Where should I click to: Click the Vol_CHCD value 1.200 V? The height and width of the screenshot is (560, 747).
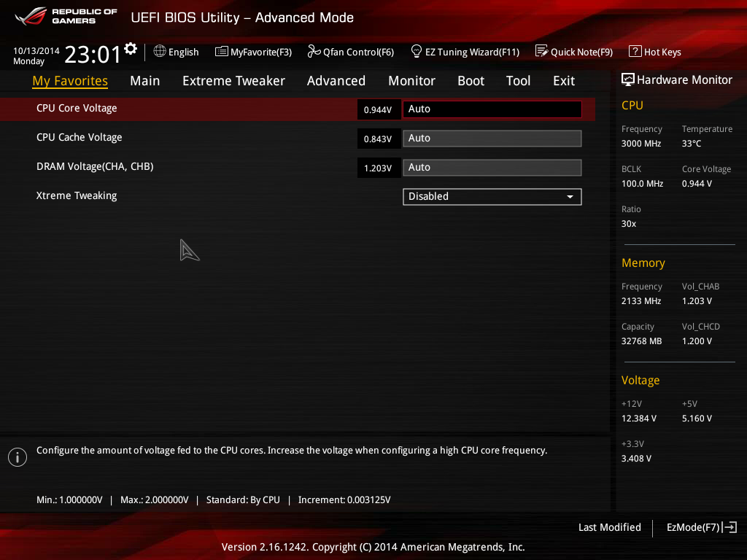click(697, 341)
